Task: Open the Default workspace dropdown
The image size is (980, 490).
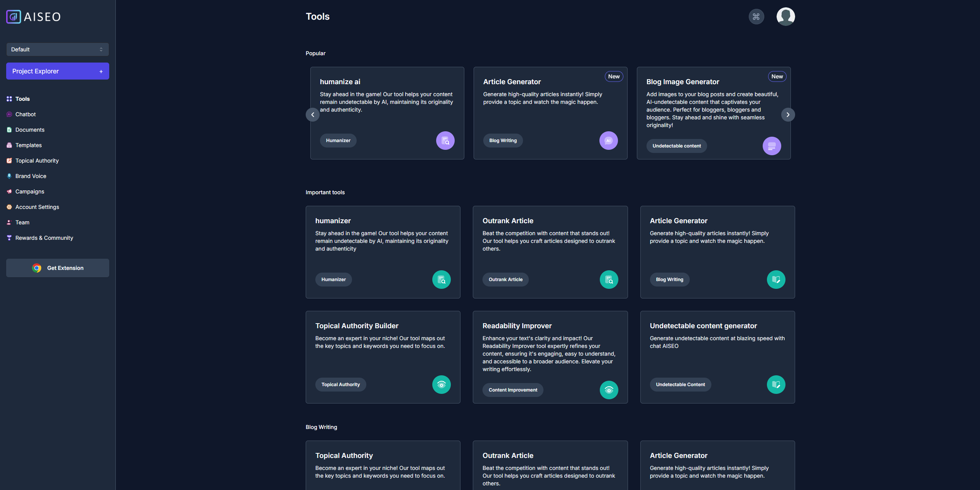Action: pyautogui.click(x=58, y=49)
